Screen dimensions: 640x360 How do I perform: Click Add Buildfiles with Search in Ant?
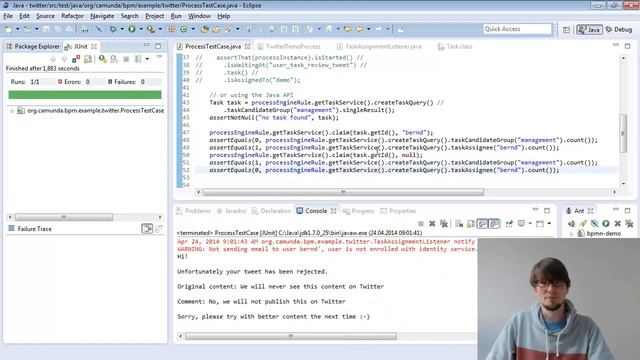583,223
